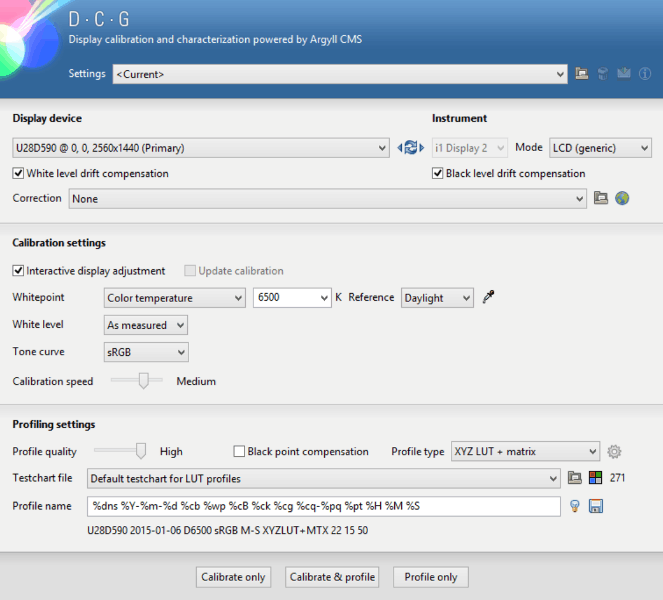Open the Reference Daylight dropdown
Viewport: 663px width, 600px height.
[437, 298]
